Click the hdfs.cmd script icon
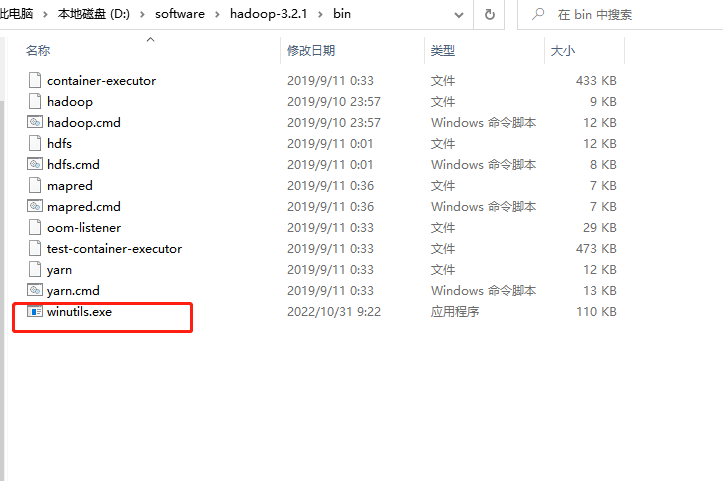The width and height of the screenshot is (723, 481). click(35, 164)
